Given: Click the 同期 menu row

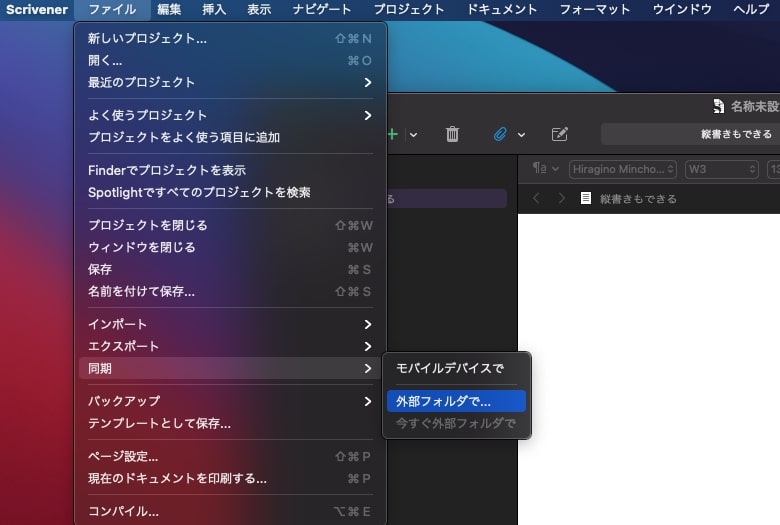Looking at the screenshot, I should 230,368.
